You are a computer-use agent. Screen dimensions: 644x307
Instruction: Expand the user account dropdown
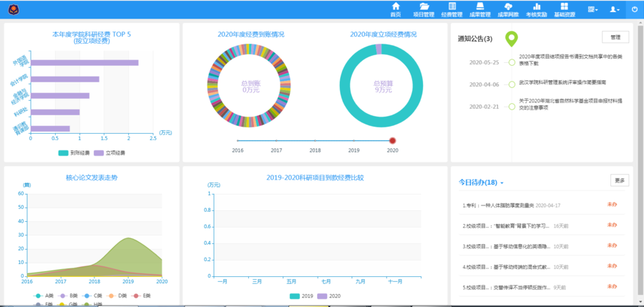(615, 9)
